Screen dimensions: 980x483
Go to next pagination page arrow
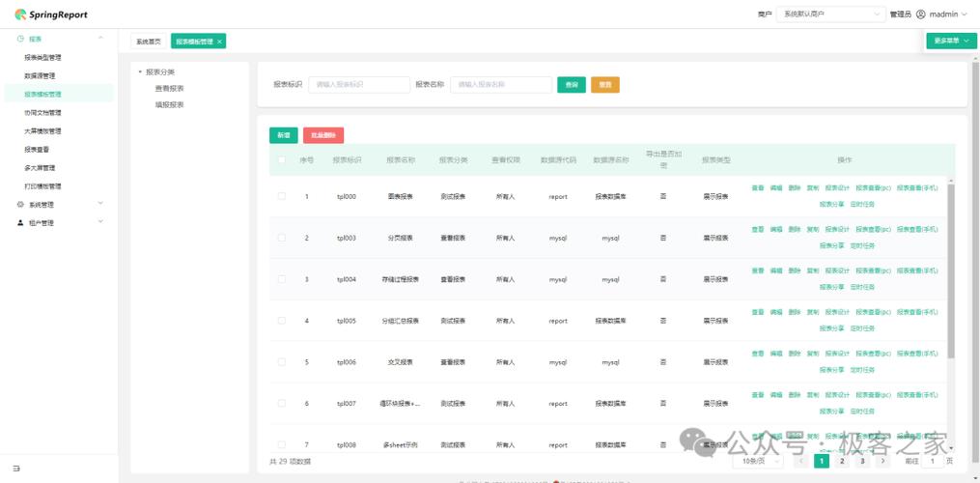click(882, 461)
